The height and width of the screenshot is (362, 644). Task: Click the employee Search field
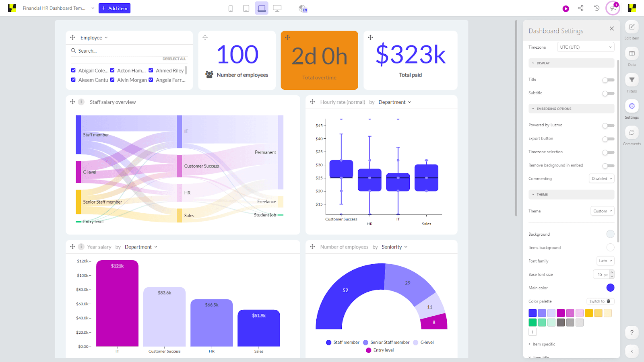tap(129, 51)
